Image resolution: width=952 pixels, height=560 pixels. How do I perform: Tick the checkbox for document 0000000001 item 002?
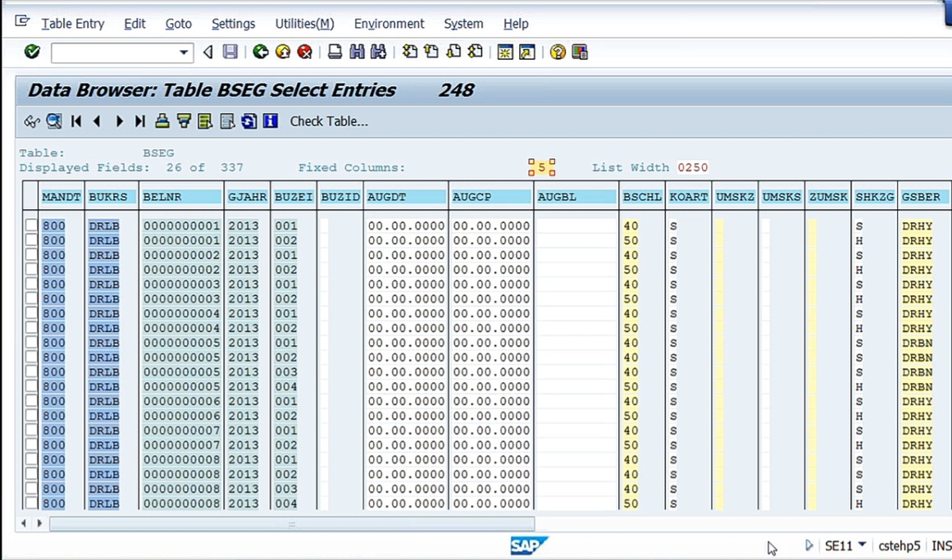point(31,240)
